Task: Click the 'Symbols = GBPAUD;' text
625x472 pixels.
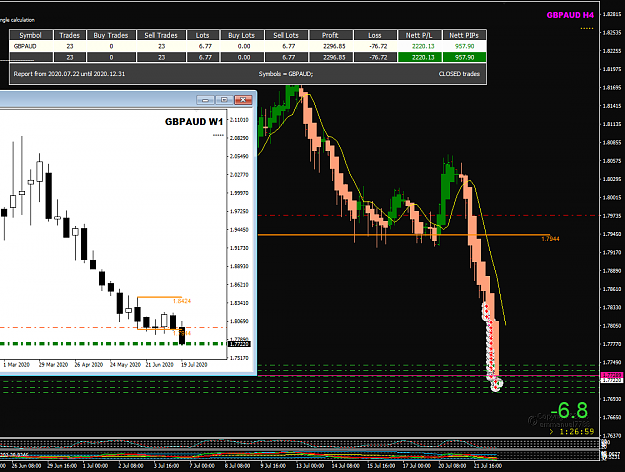Action: pyautogui.click(x=286, y=74)
